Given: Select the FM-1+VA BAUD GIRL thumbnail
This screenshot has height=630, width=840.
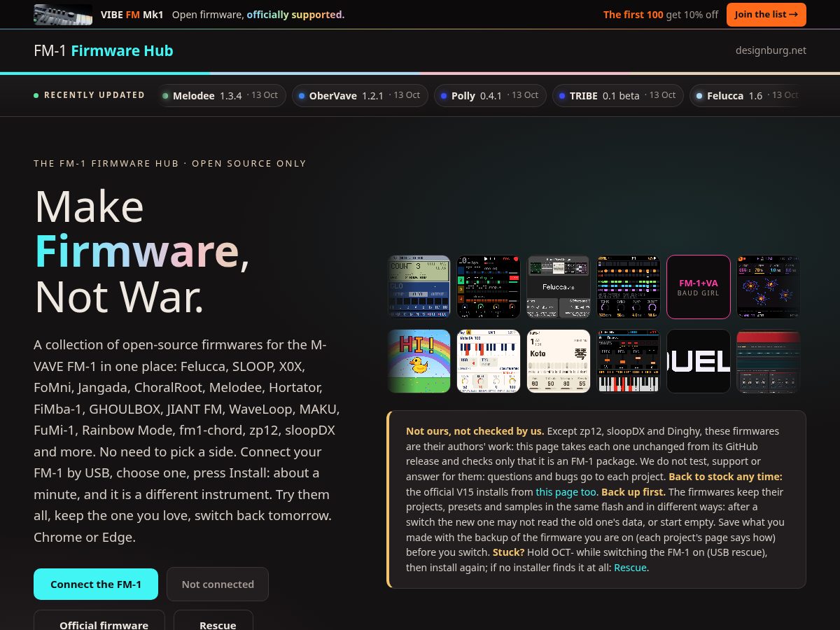Looking at the screenshot, I should [x=699, y=287].
